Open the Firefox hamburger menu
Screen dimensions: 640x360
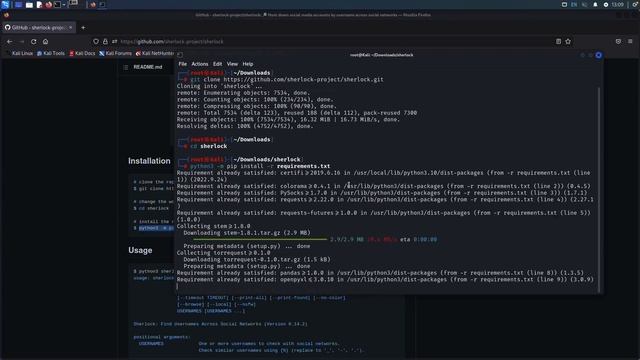(x=630, y=41)
